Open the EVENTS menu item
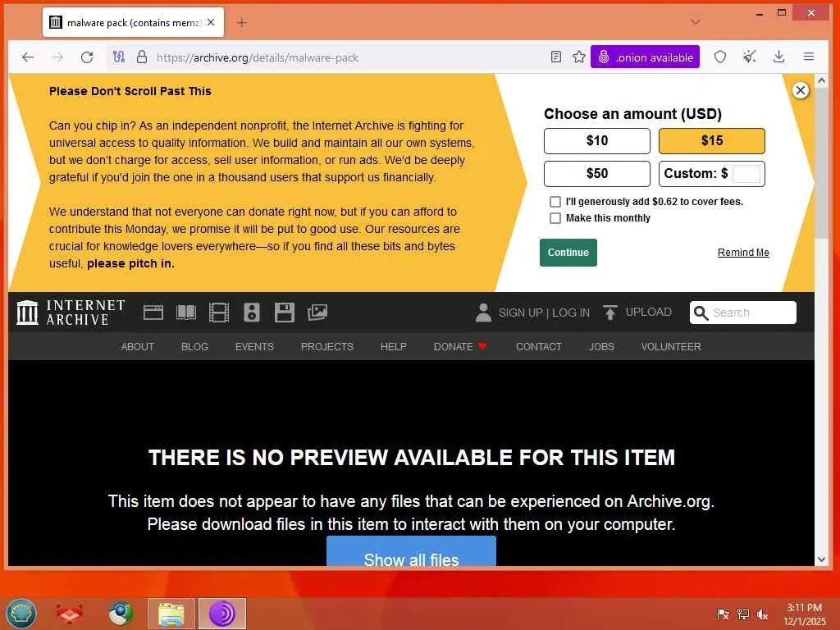The height and width of the screenshot is (630, 840). point(254,347)
